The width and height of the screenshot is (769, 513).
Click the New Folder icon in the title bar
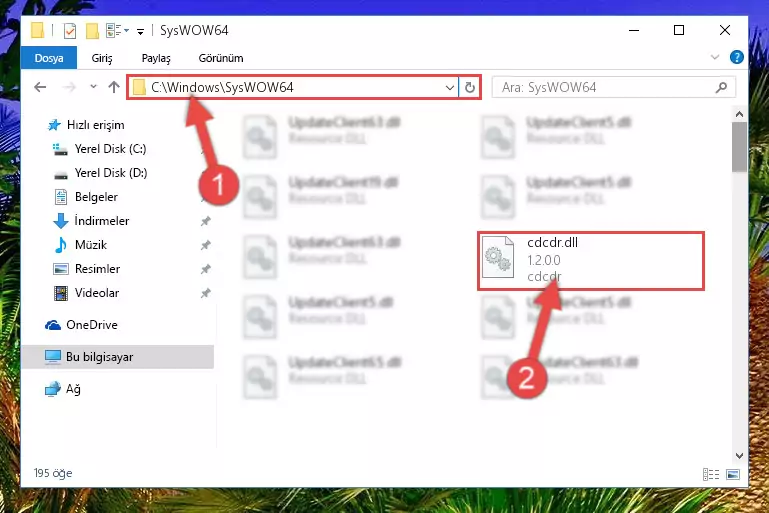[92, 31]
